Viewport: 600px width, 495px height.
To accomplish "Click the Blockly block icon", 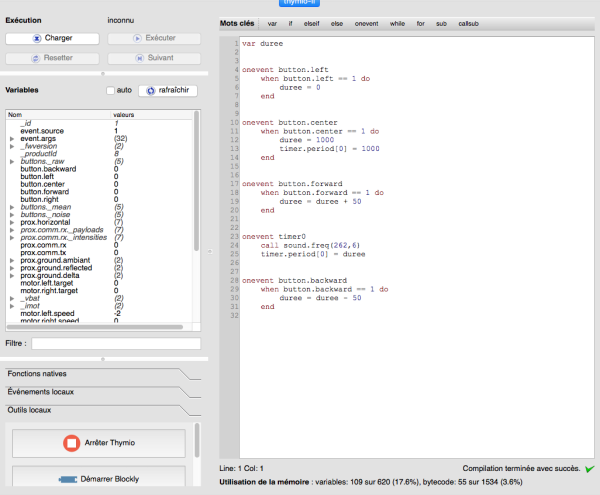I will [68, 479].
